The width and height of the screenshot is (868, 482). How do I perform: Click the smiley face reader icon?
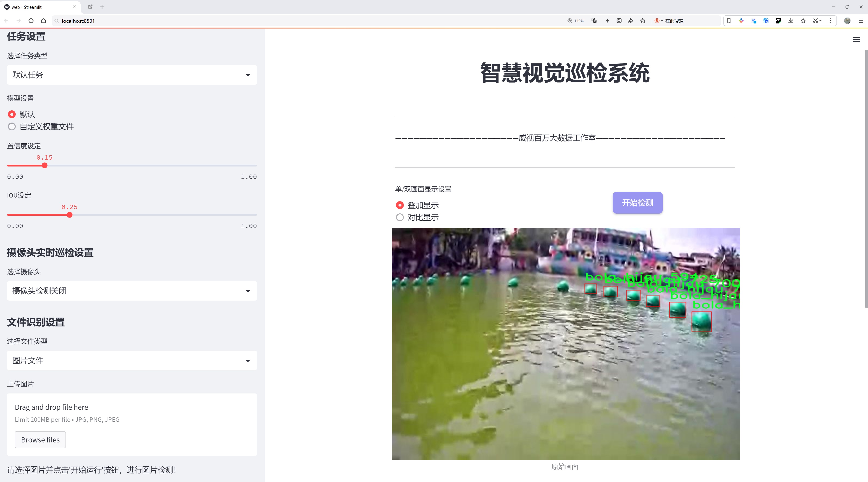[619, 21]
